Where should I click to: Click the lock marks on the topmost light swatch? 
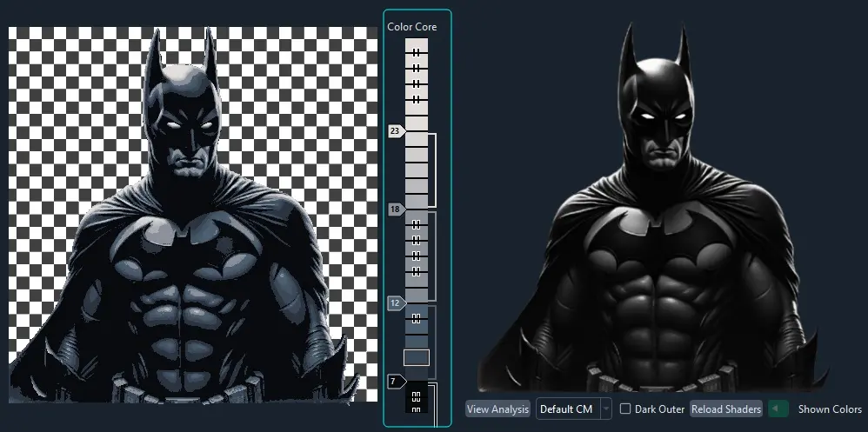coord(417,52)
